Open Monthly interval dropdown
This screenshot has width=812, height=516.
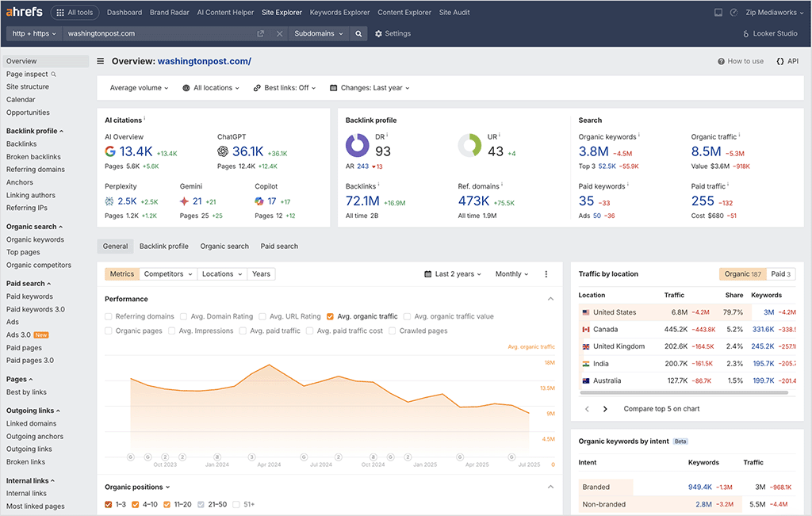pyautogui.click(x=511, y=274)
